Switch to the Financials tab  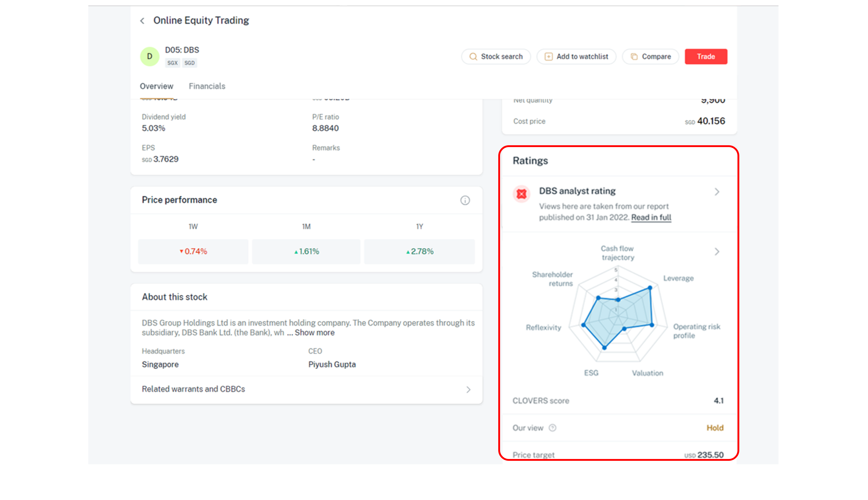coord(207,86)
